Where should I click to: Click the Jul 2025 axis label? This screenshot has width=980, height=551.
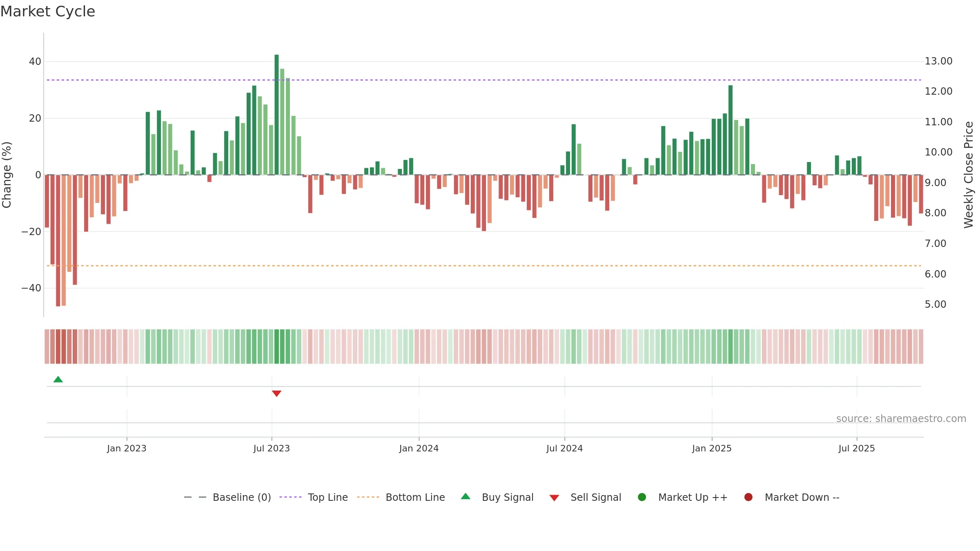pos(857,448)
